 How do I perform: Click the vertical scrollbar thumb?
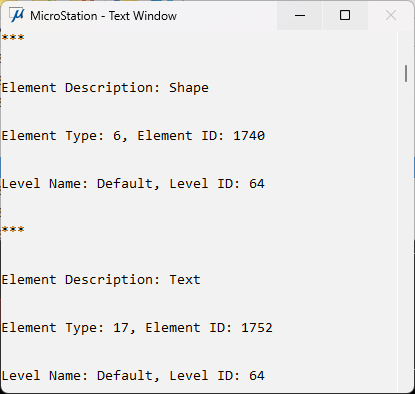pyautogui.click(x=406, y=74)
